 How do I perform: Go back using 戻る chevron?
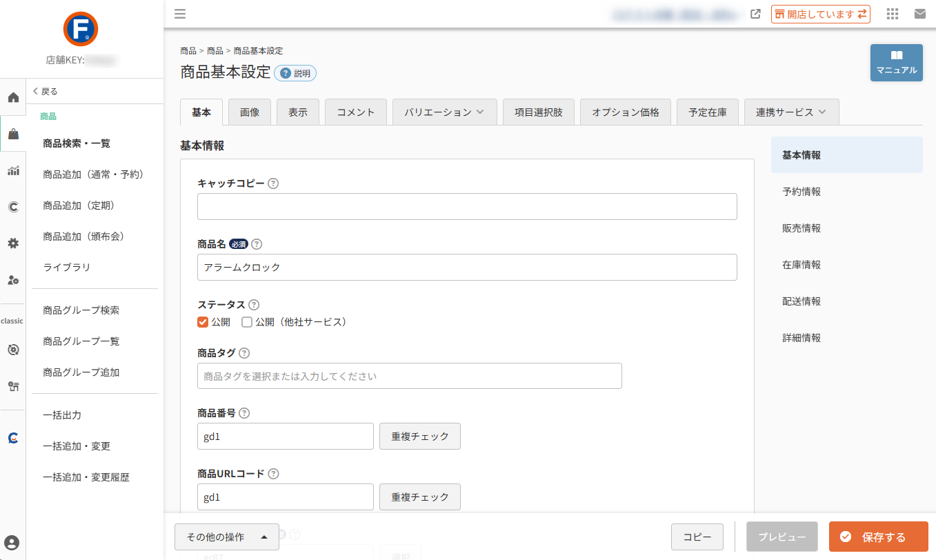point(46,91)
